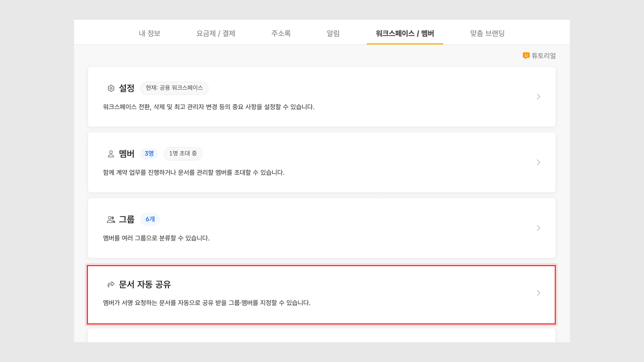This screenshot has width=644, height=362.
Task: Click the share arrow icon beside 문서 자동 공유
Action: pyautogui.click(x=111, y=284)
